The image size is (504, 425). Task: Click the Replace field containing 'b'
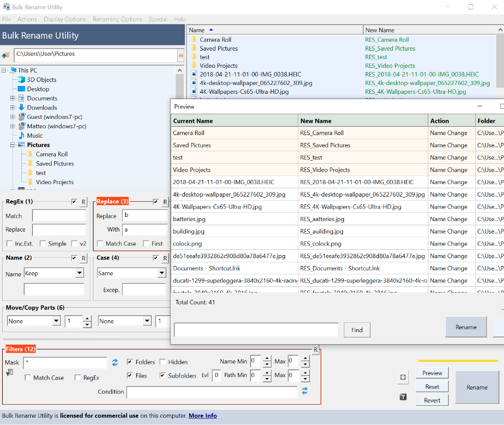tap(145, 215)
